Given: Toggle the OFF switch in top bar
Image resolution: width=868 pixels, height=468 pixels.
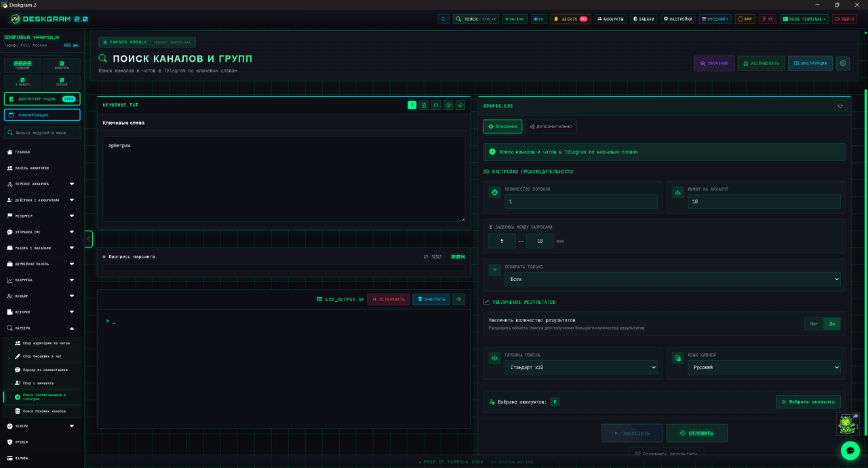Looking at the screenshot, I should tap(745, 19).
